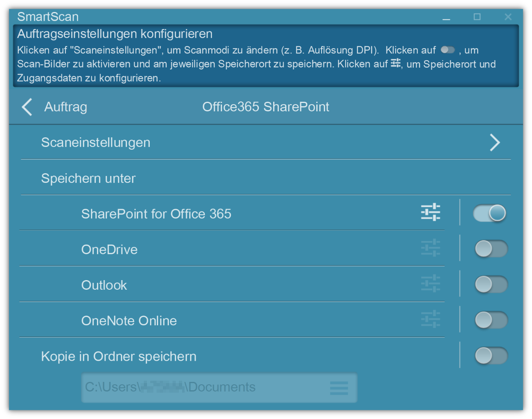Click the Office365 SharePoint title
Screen dimensions: 532x419
click(x=266, y=107)
